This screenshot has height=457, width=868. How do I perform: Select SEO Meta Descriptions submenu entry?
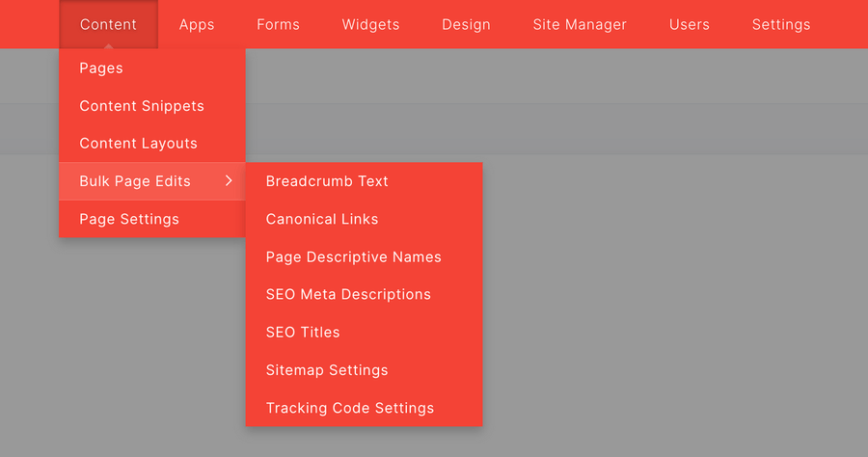pos(365,294)
